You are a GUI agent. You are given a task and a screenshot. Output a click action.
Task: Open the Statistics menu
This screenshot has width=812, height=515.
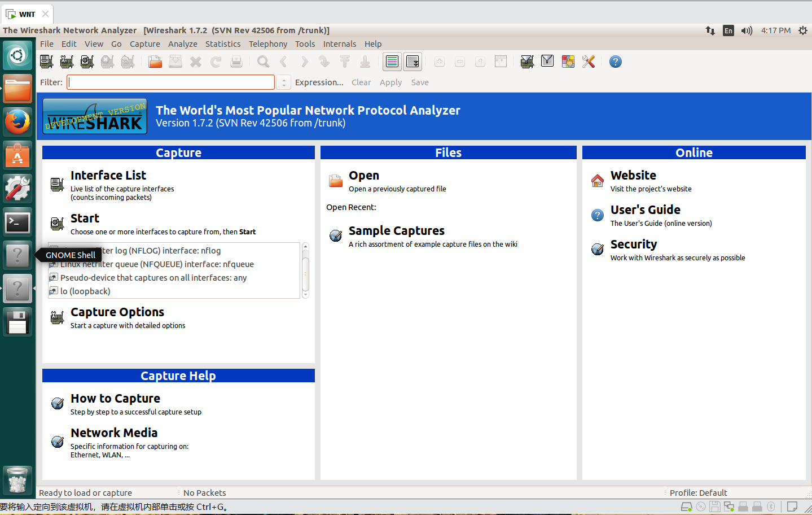pos(223,44)
